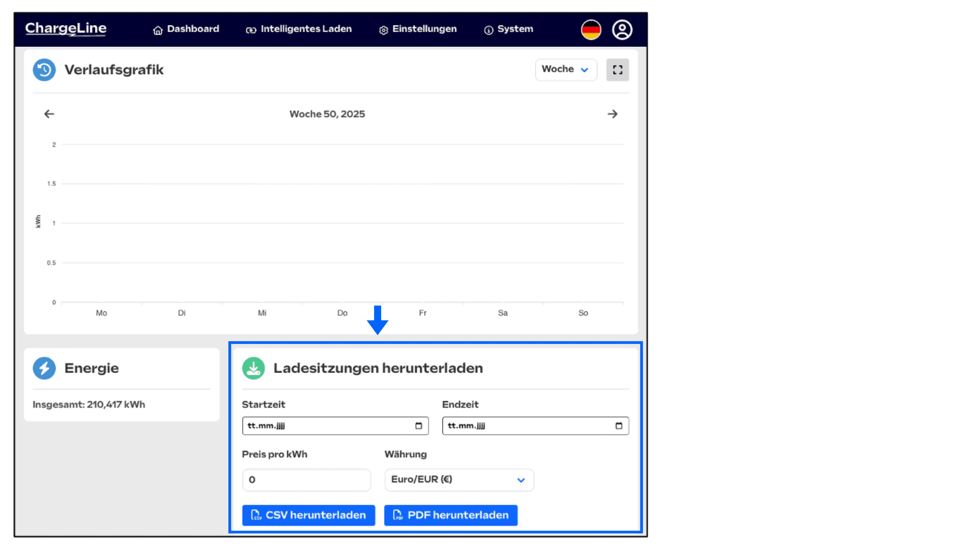980x551 pixels.
Task: Open the Startzeit calendar picker
Action: click(x=419, y=425)
